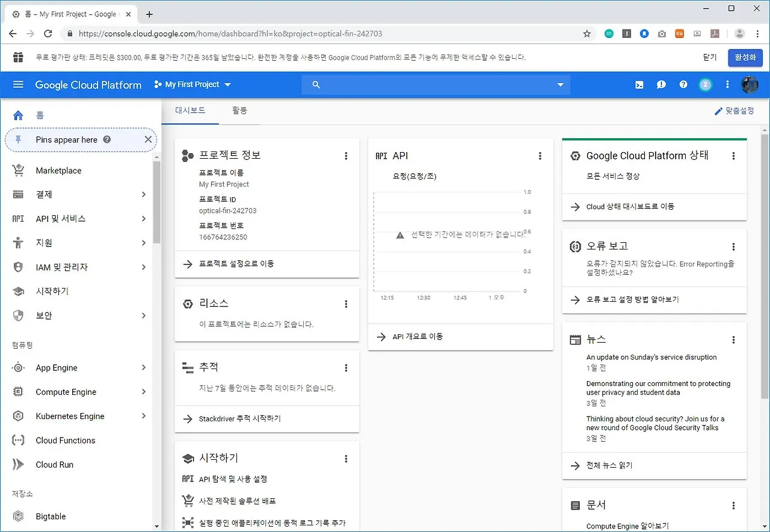Viewport: 770px width, 532px height.
Task: Expand the 지원 submenu
Action: (x=144, y=243)
